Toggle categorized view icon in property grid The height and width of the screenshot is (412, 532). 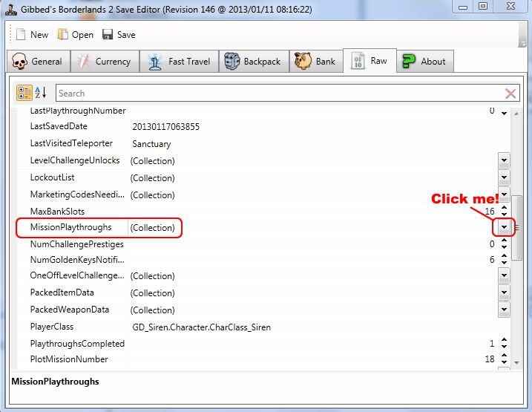click(24, 93)
